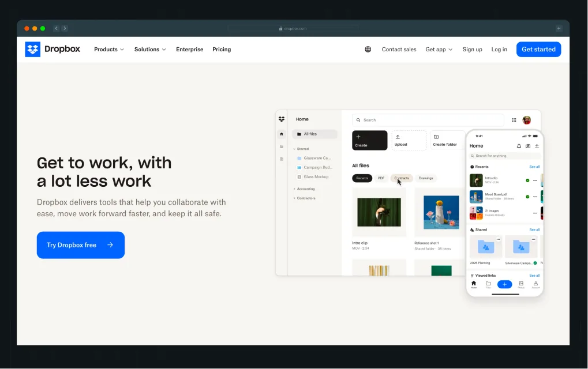Screen dimensions: 588x369
Task: Tap the notification bell in the phone mockup
Action: click(x=519, y=146)
